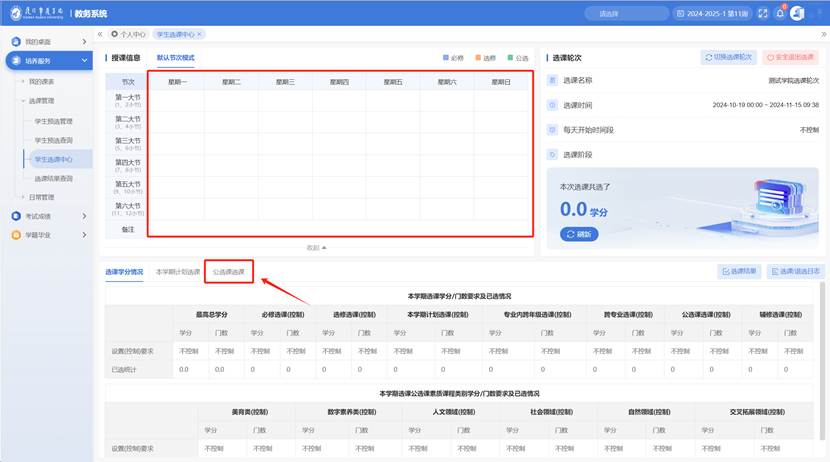The image size is (830, 462).
Task: Click the 学籍毕业 sidebar icon
Action: point(16,235)
